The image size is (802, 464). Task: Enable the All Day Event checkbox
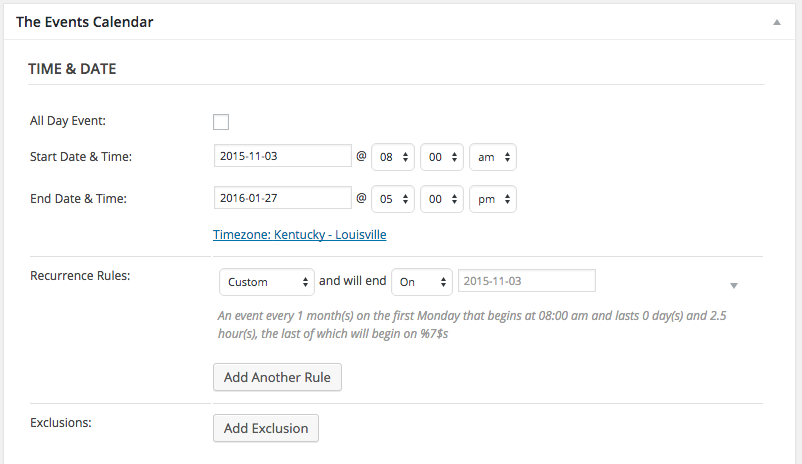[221, 122]
